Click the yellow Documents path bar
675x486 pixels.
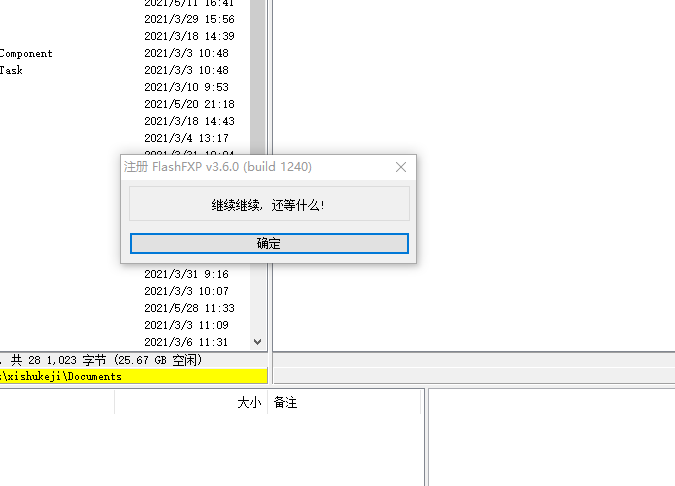pyautogui.click(x=133, y=376)
